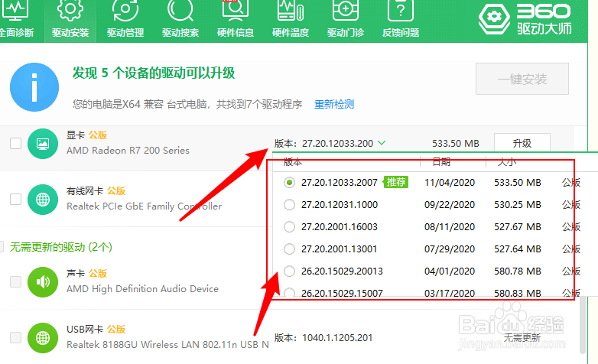Click AMD Radeon R7 200 Series text
Image resolution: width=598 pixels, height=364 pixels.
[x=128, y=151]
